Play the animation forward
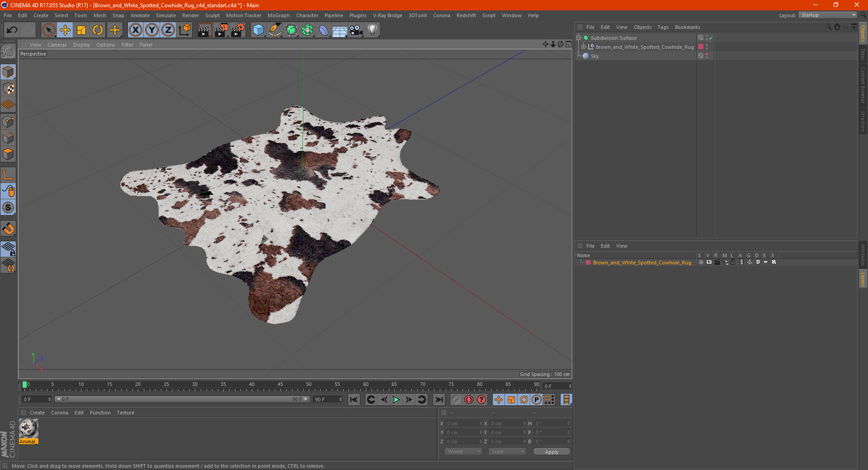The width and height of the screenshot is (868, 470). pos(396,399)
